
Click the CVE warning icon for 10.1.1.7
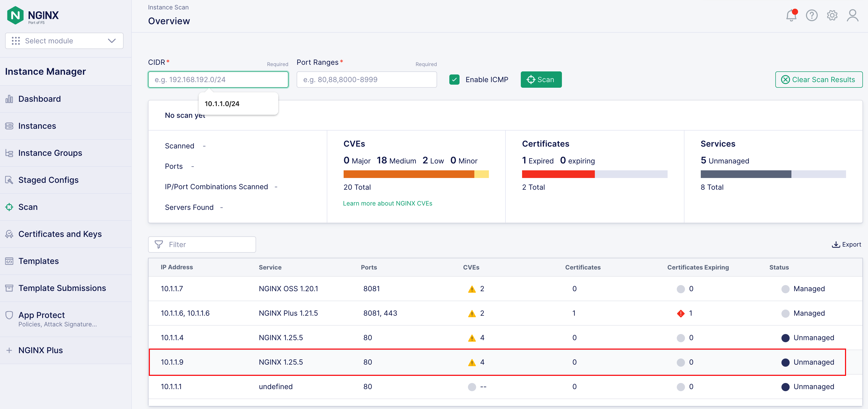(x=472, y=289)
